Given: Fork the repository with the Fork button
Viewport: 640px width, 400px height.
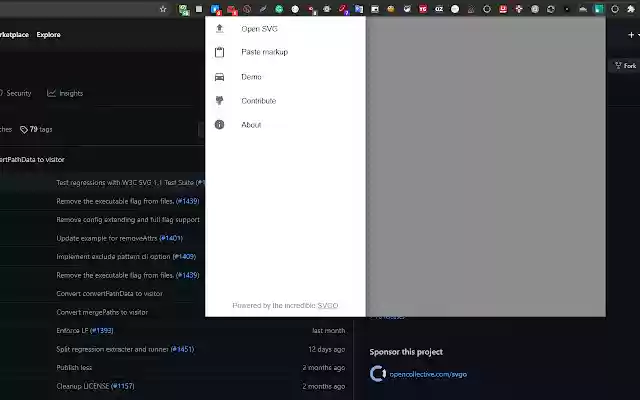Looking at the screenshot, I should coord(625,66).
